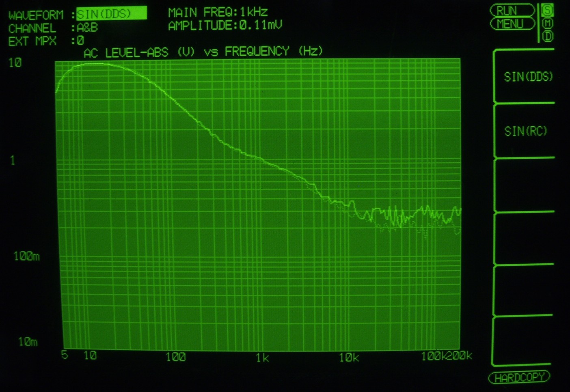Click the circled M indicator
This screenshot has width=570, height=392.
(x=547, y=23)
